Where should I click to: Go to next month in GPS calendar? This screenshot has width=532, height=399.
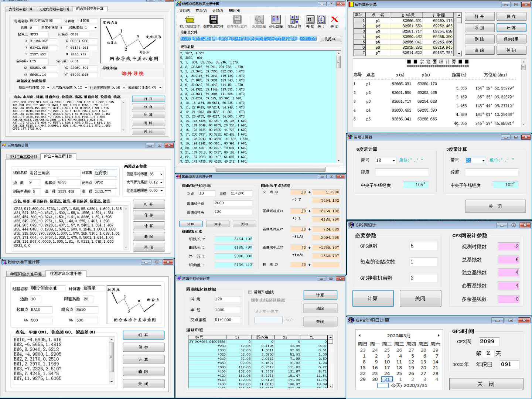coord(439,335)
